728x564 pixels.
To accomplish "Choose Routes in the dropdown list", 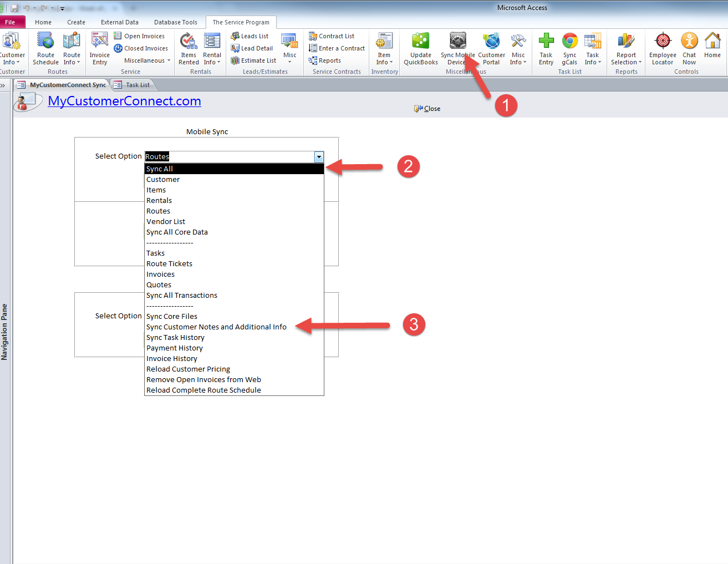I will pos(234,211).
